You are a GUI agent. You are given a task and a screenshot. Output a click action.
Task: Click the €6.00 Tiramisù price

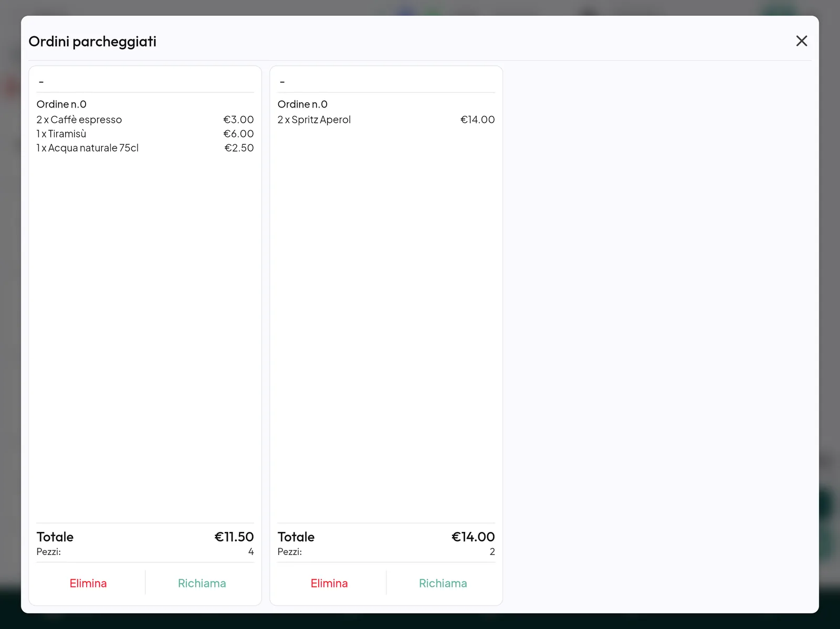pyautogui.click(x=239, y=134)
